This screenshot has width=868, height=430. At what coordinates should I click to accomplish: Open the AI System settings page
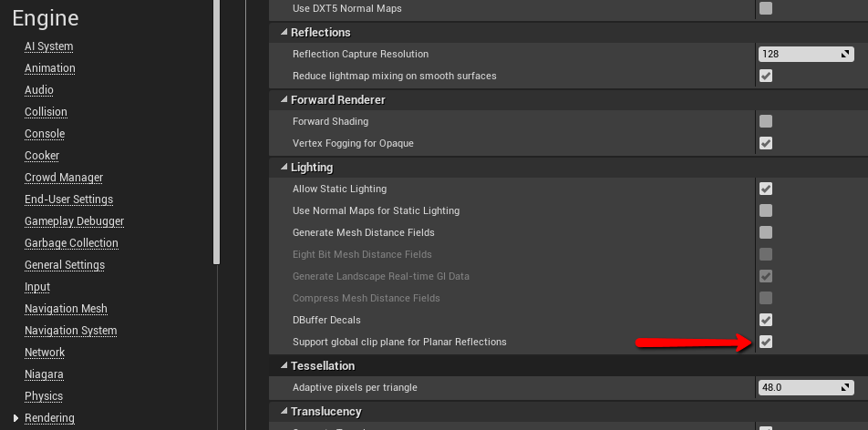[x=48, y=46]
